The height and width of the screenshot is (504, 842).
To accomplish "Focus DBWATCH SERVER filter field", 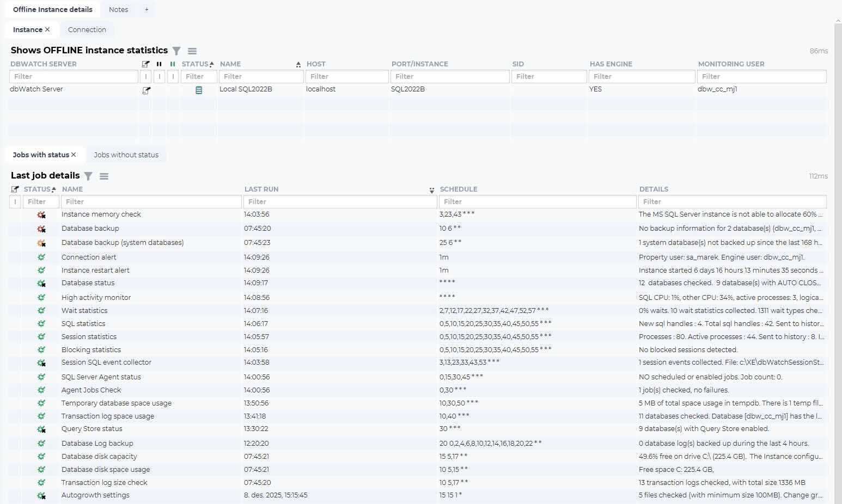I will [74, 77].
